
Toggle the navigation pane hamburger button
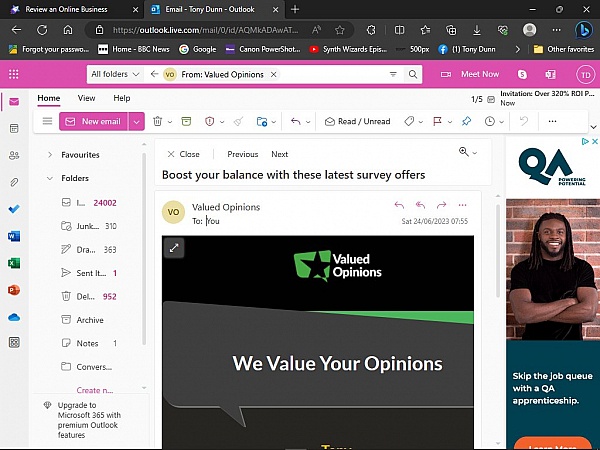point(45,121)
